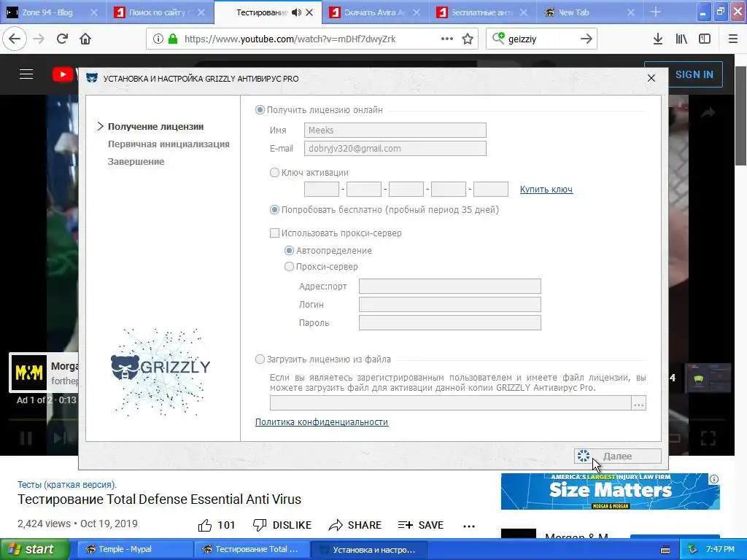
Task: Close the Grizzly setup dialog
Action: tap(651, 78)
